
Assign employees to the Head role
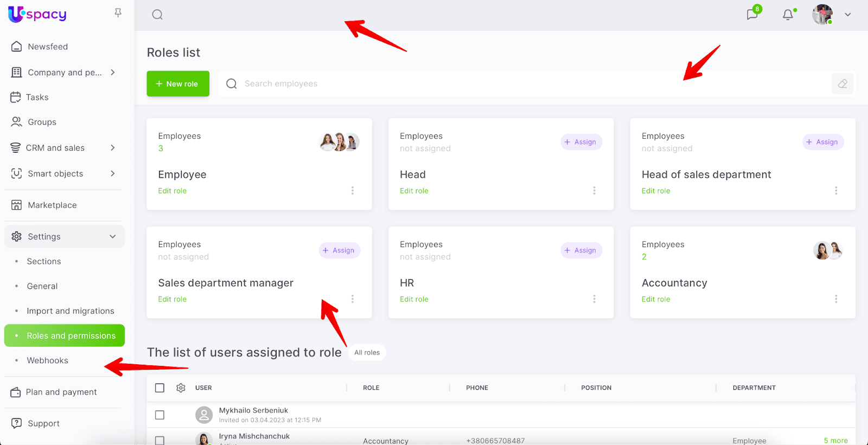pos(580,142)
